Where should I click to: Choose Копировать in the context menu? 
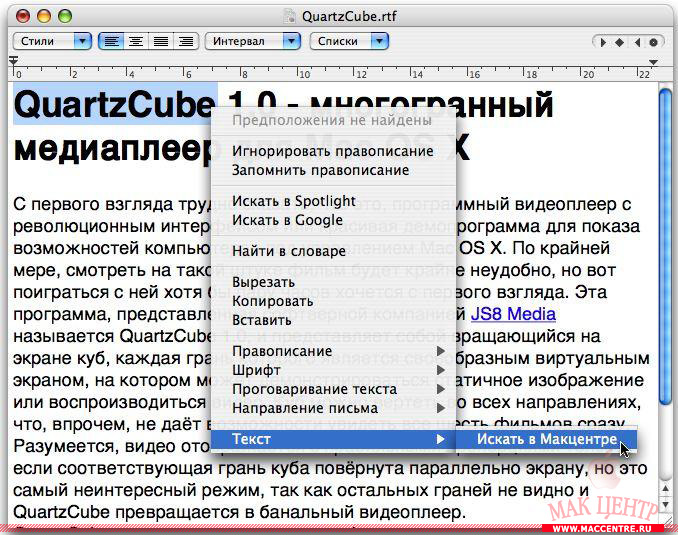pos(333,301)
